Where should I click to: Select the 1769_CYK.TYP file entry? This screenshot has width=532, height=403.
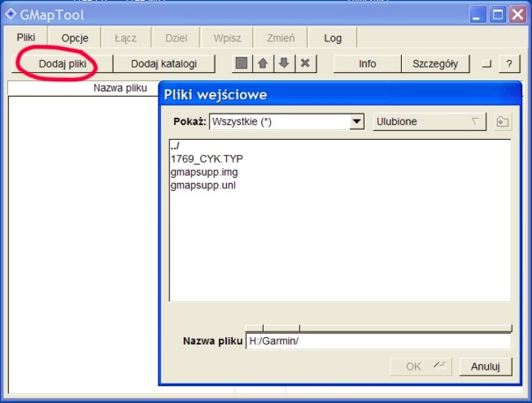[207, 159]
